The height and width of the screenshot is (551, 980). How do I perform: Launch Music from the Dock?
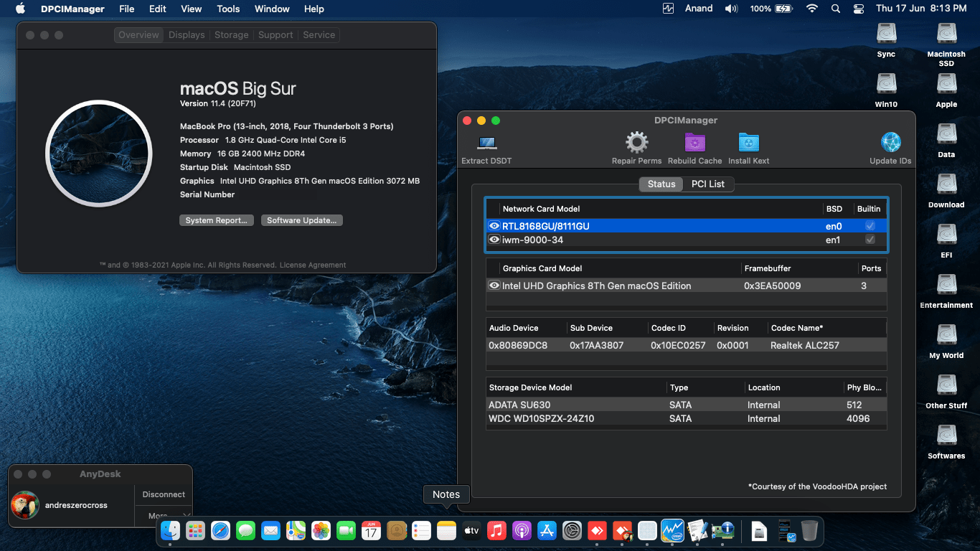click(x=496, y=531)
